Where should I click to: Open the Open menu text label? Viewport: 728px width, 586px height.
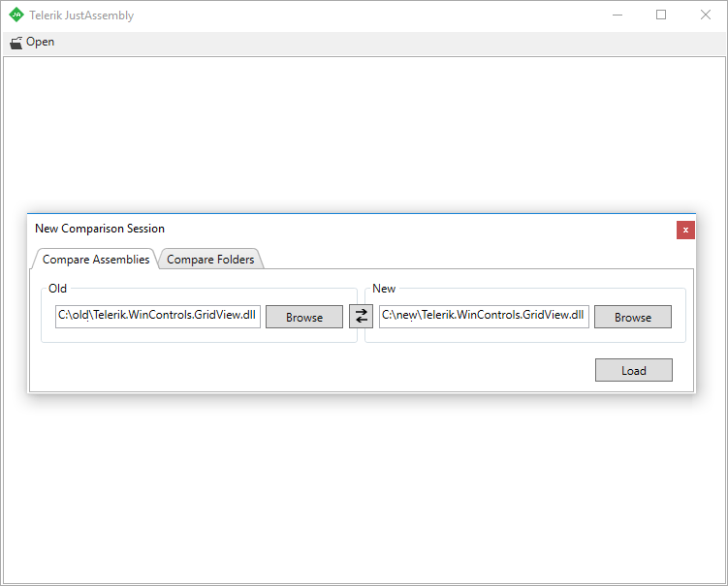tap(41, 43)
